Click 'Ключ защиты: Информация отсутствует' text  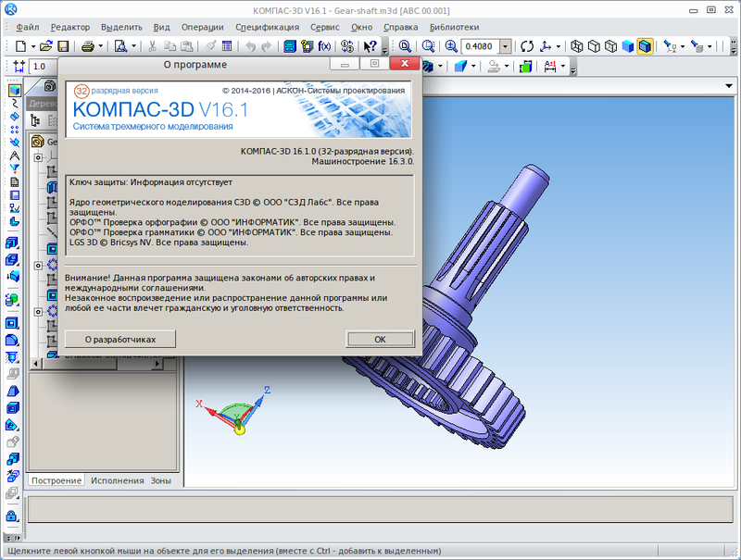tap(151, 182)
